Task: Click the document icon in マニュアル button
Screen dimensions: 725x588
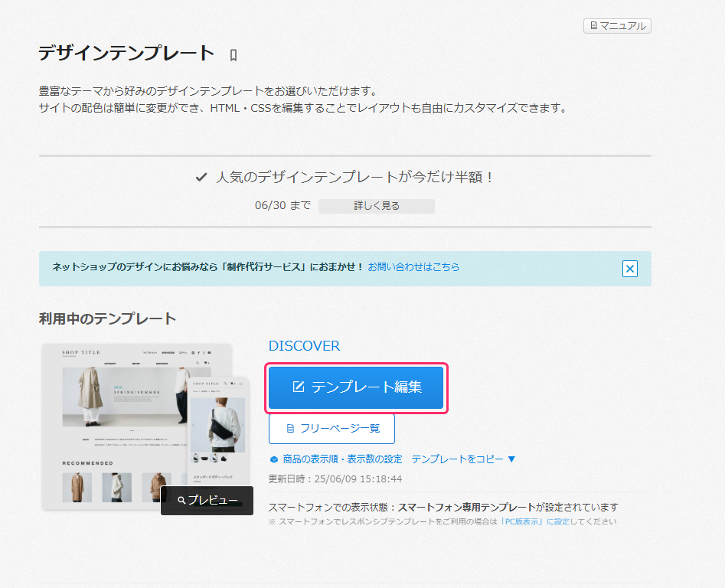Action: point(595,25)
